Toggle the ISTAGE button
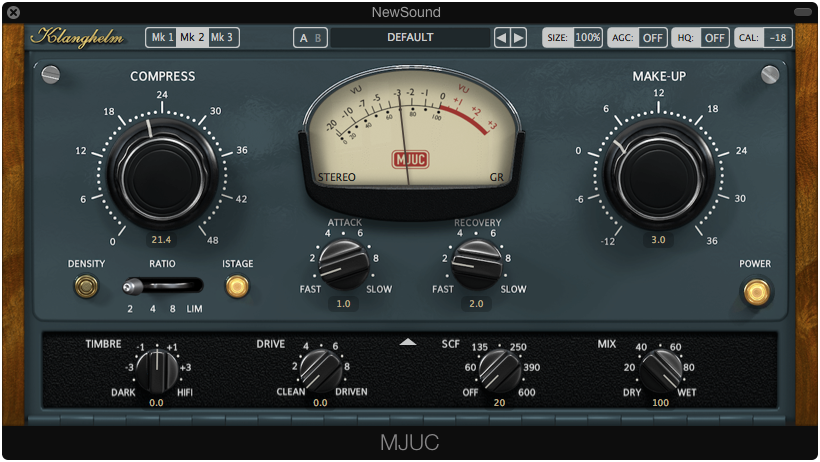 [x=237, y=287]
